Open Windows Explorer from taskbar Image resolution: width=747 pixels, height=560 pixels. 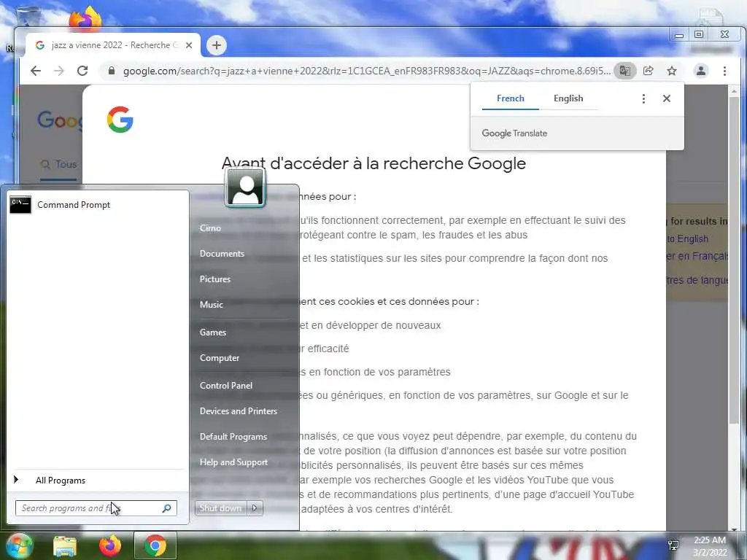(x=65, y=545)
